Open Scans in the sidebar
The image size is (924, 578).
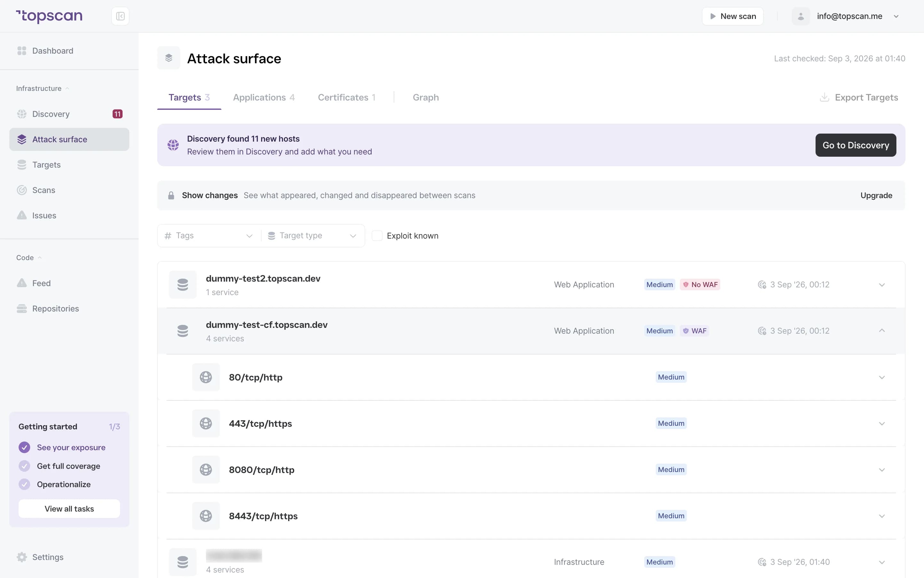(69, 190)
